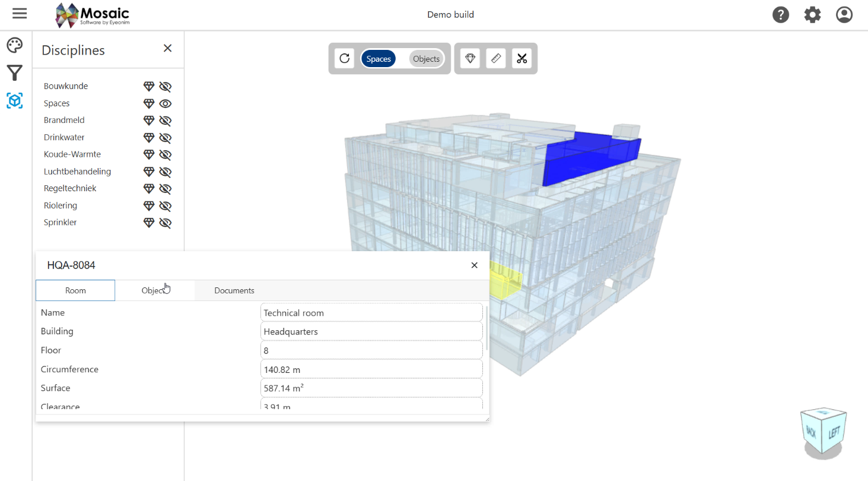Click the diamond icon for Riolering
The width and height of the screenshot is (868, 481).
point(149,206)
